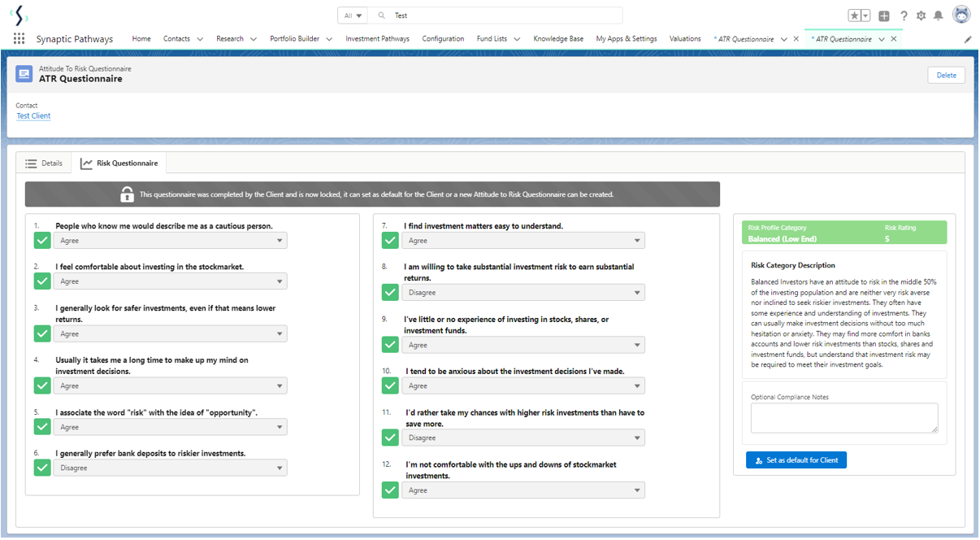The height and width of the screenshot is (540, 980).
Task: Open the Investment Pathways nav item
Action: tap(377, 39)
